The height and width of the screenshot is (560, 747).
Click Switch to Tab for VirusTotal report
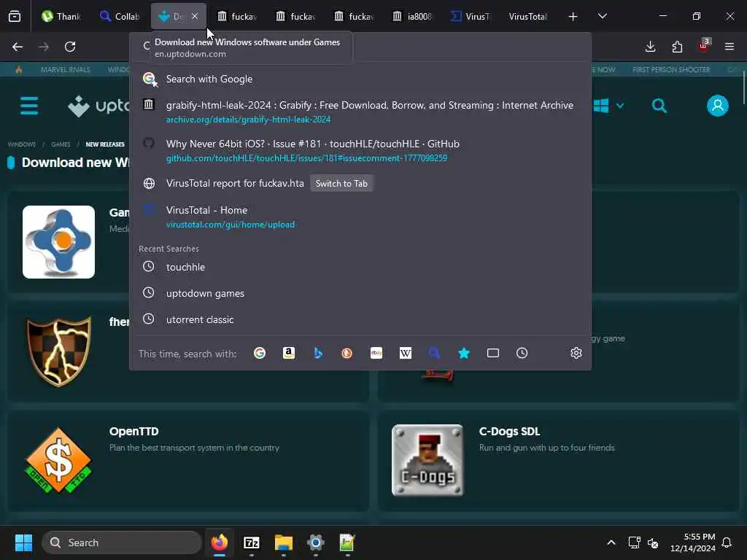(341, 183)
